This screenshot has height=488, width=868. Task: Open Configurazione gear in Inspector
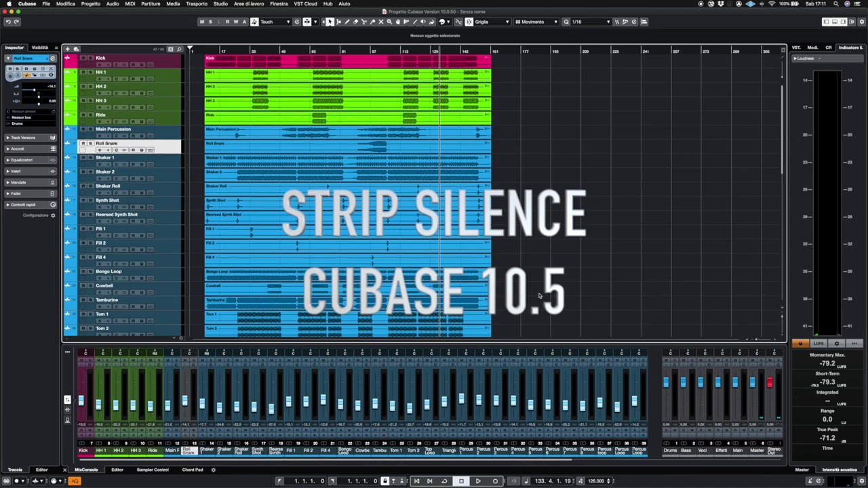[x=53, y=216]
